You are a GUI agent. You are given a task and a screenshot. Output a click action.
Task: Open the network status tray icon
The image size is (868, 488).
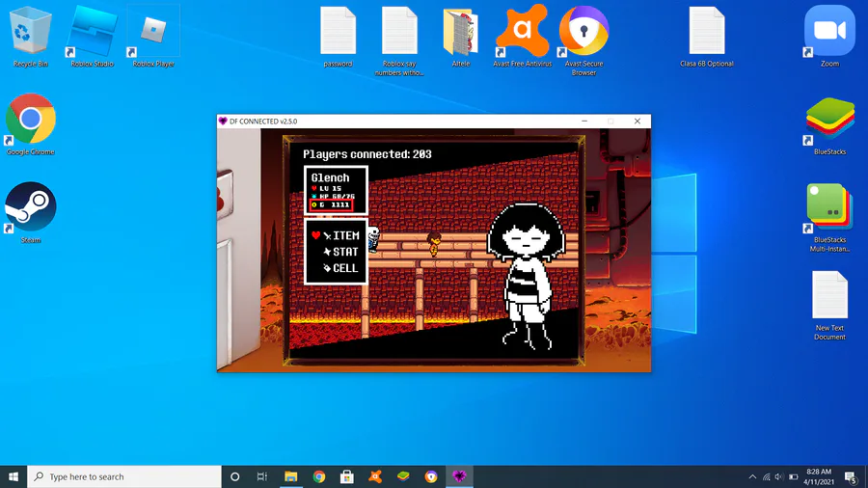coord(766,476)
